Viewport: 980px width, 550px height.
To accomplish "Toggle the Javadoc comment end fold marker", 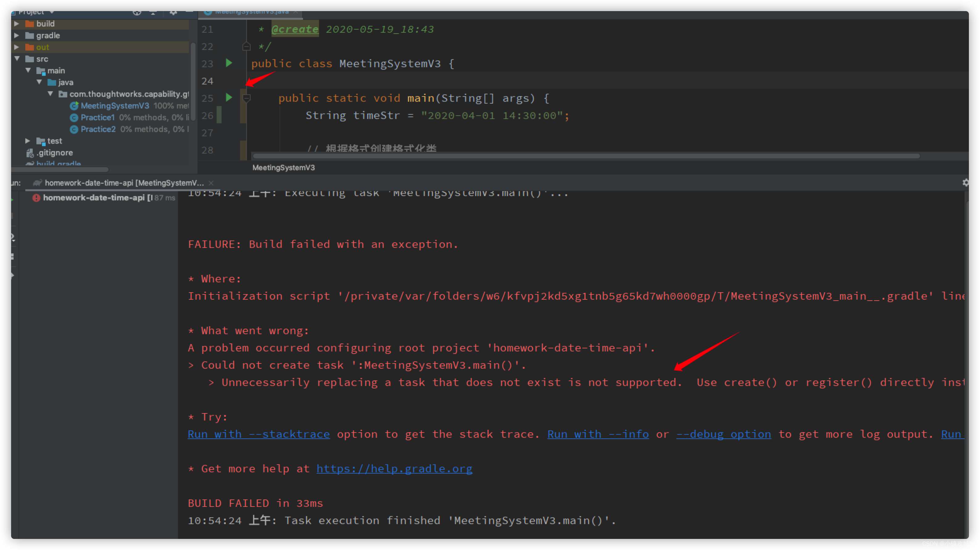I will tap(247, 47).
